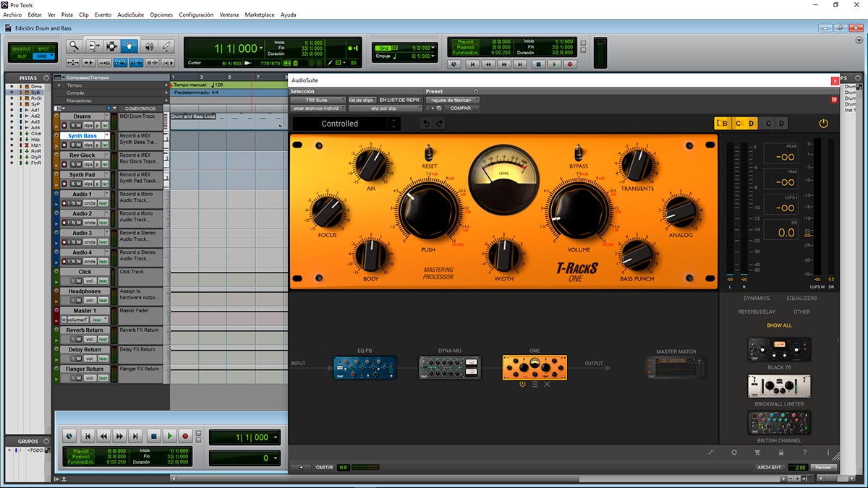Adjust the AIR knob

pyautogui.click(x=370, y=165)
